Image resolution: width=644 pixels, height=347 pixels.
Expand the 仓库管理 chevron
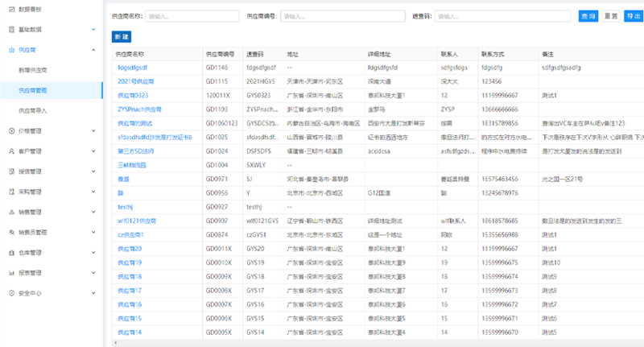[93, 252]
